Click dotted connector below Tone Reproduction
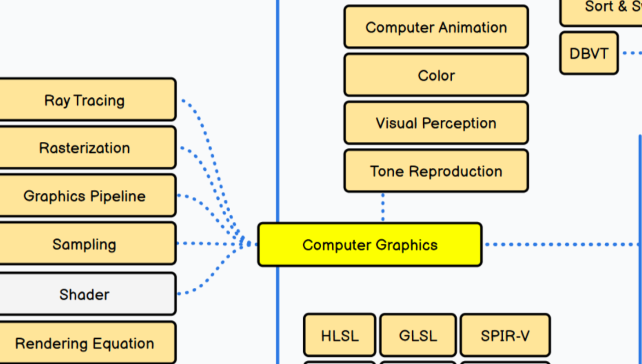 383,207
